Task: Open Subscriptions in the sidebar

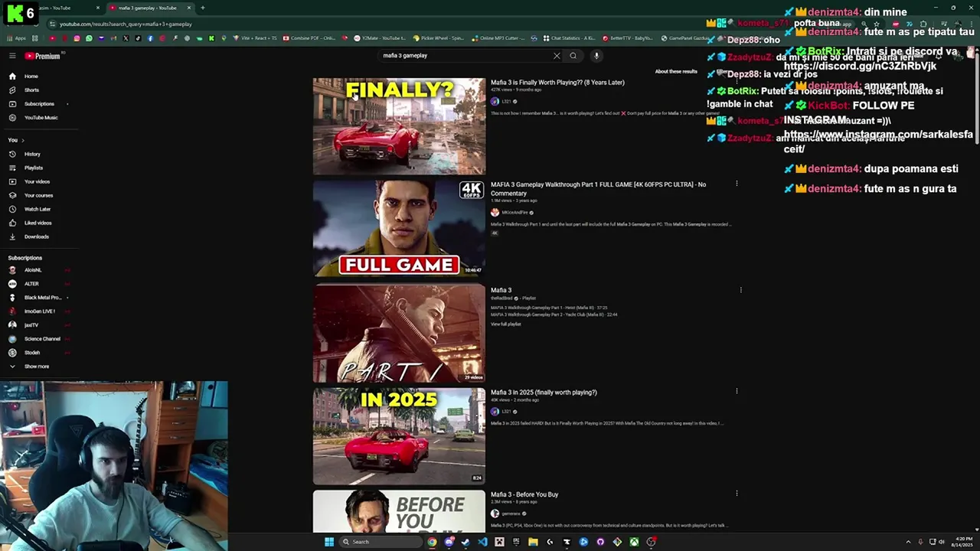Action: point(39,104)
